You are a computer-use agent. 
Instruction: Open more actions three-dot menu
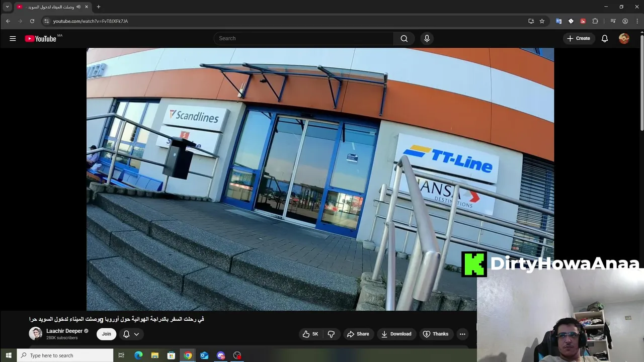click(462, 334)
